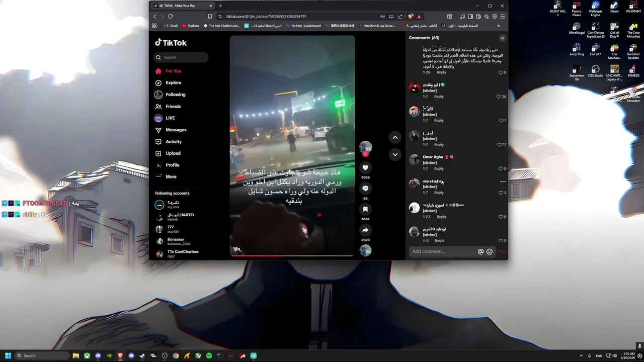Open the emoji picker in the comment box

click(489, 251)
